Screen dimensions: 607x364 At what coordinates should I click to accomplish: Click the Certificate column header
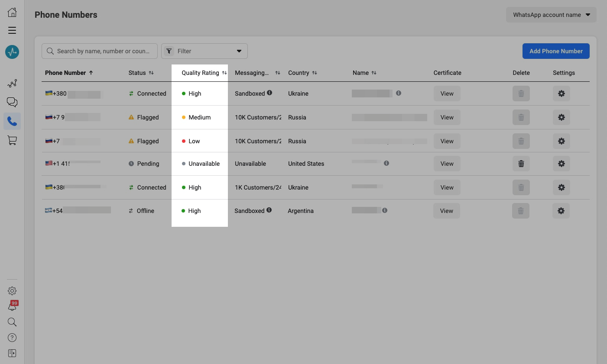(x=448, y=73)
